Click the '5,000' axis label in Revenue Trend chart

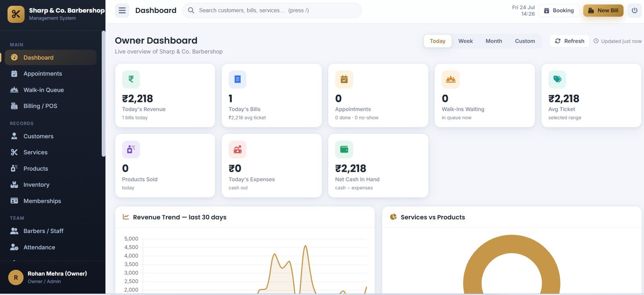tap(131, 239)
